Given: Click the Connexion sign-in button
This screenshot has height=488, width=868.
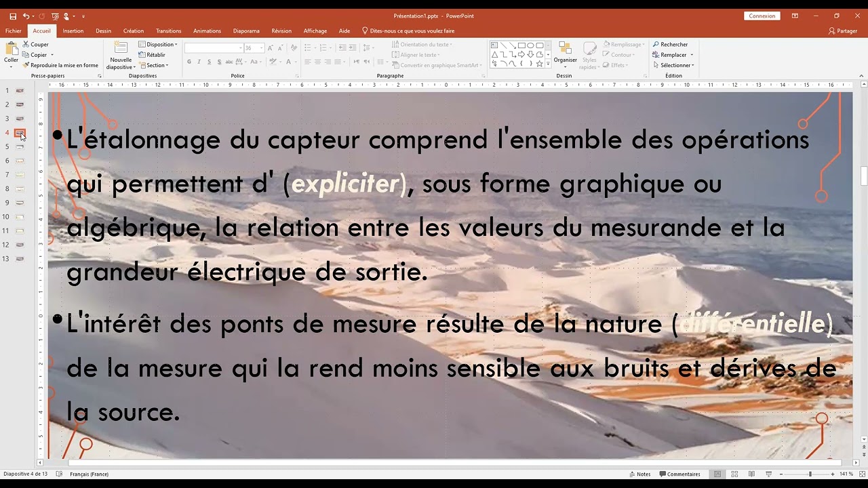Looking at the screenshot, I should click(762, 16).
